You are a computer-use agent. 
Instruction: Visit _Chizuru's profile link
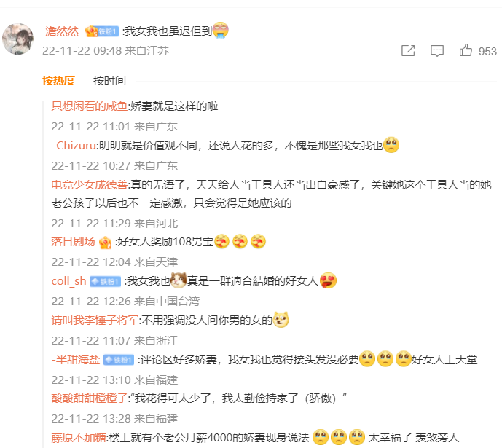[74, 146]
